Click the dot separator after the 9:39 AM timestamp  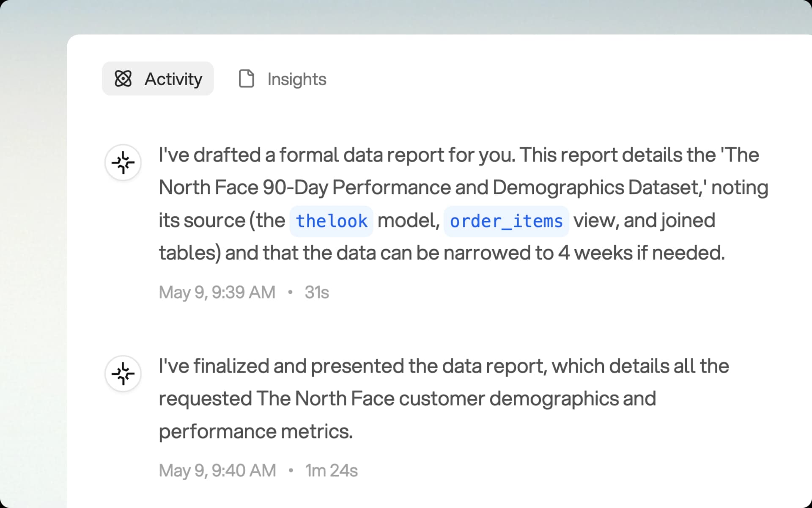coord(291,292)
